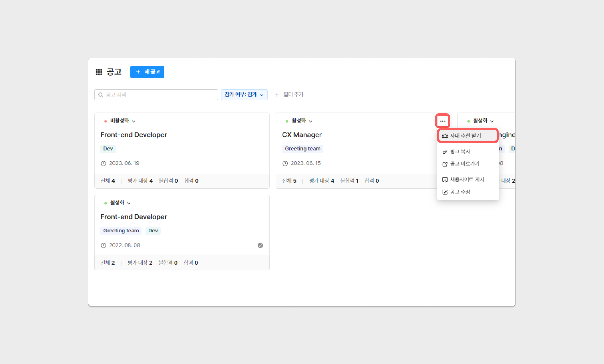Click the Greeting team tag on CX Manager
Image resolution: width=604 pixels, height=364 pixels.
click(302, 149)
